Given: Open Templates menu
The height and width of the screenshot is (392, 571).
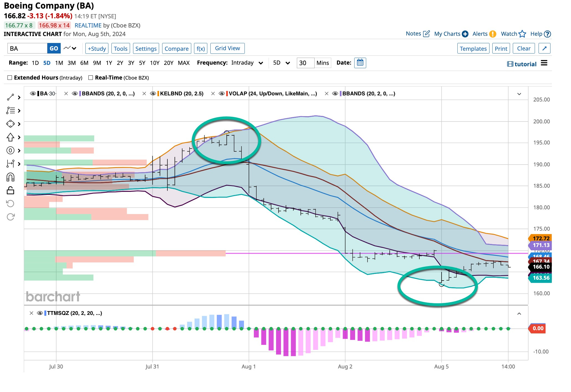Looking at the screenshot, I should click(x=473, y=49).
